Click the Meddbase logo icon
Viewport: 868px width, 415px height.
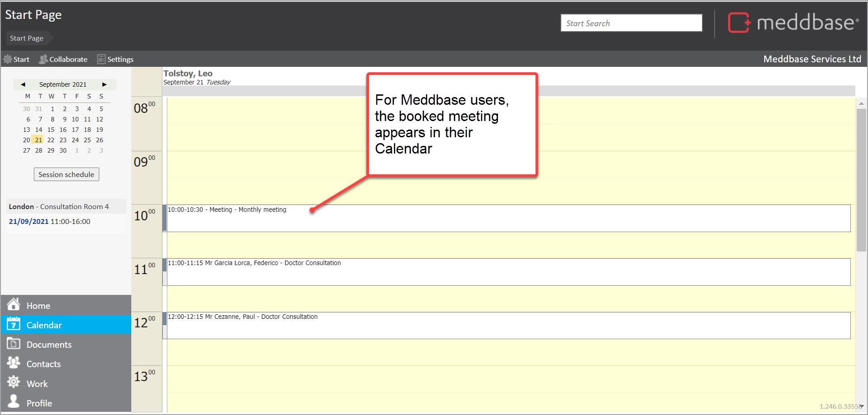pos(739,23)
